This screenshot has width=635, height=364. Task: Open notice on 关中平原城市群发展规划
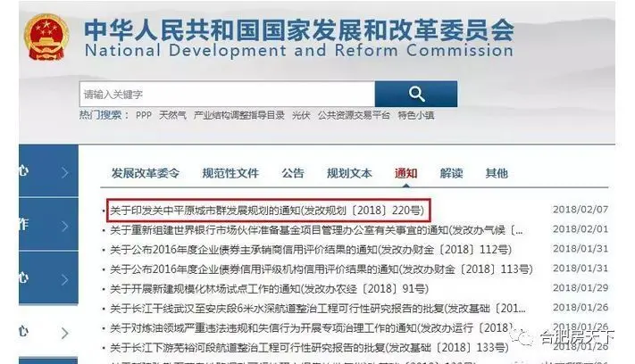click(267, 211)
